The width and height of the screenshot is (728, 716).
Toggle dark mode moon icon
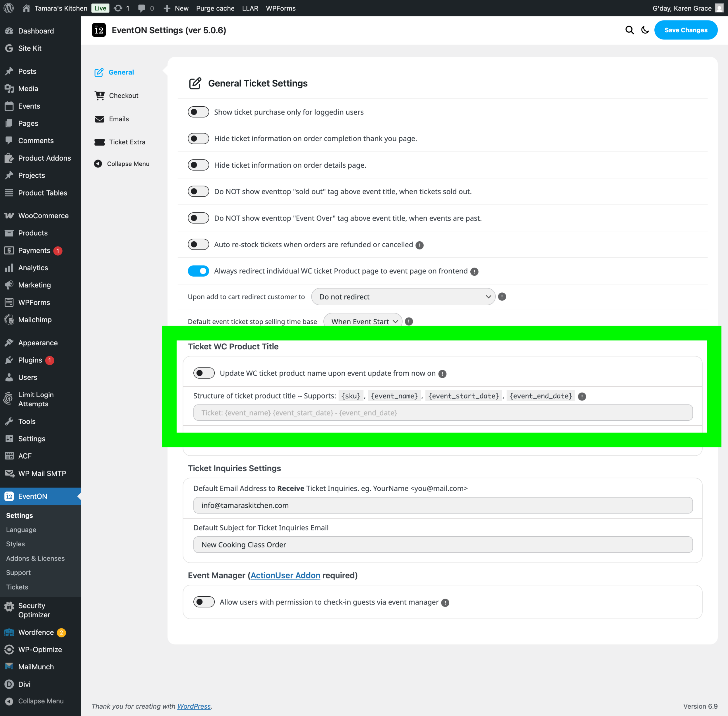pyautogui.click(x=645, y=30)
